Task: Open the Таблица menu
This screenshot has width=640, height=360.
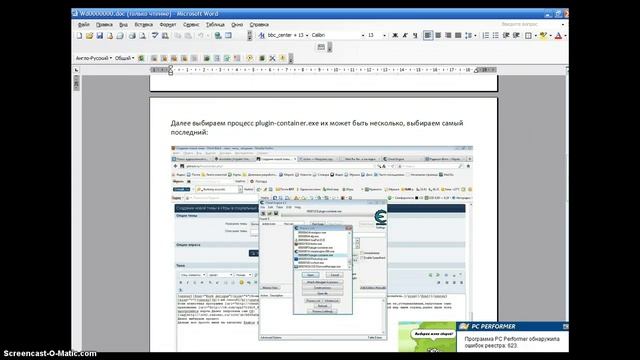Action: pos(215,24)
